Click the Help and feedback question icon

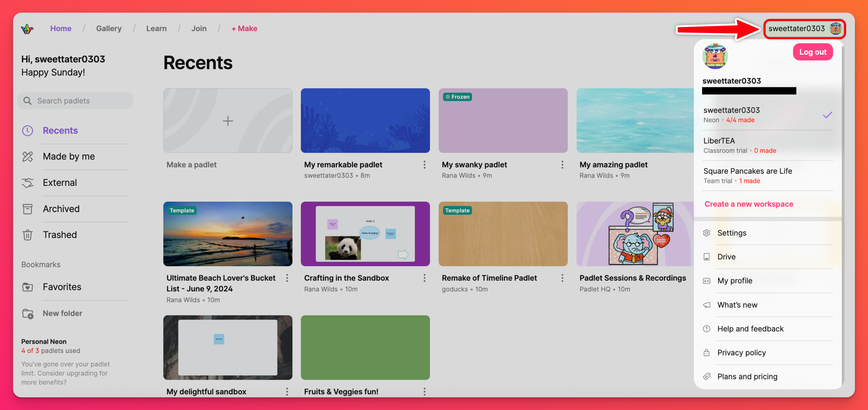point(707,329)
